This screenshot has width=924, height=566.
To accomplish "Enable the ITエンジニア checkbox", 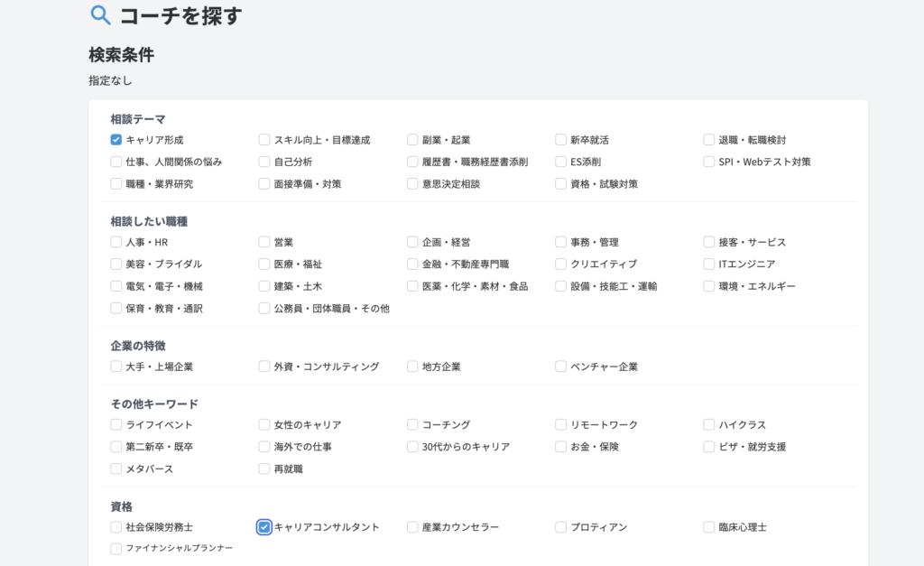I will click(709, 264).
